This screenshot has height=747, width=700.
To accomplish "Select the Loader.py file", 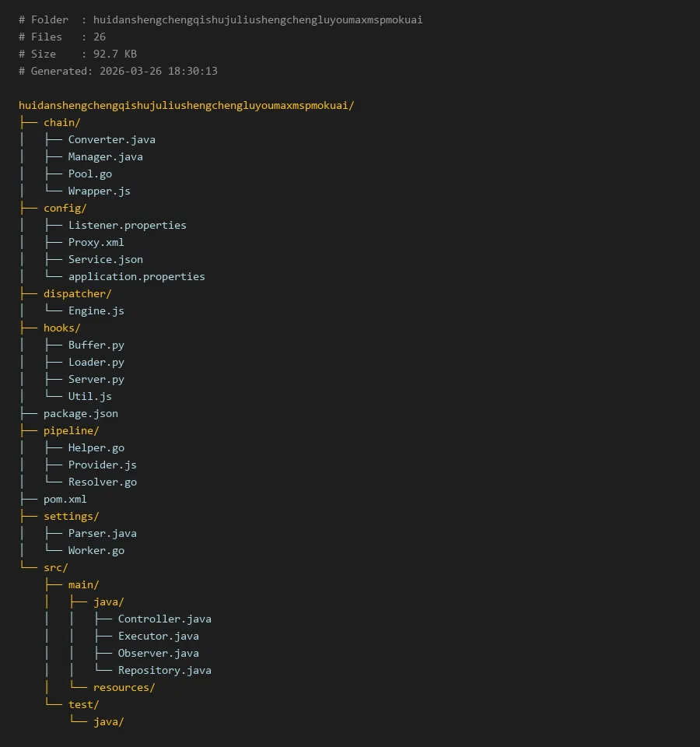I will coord(96,362).
